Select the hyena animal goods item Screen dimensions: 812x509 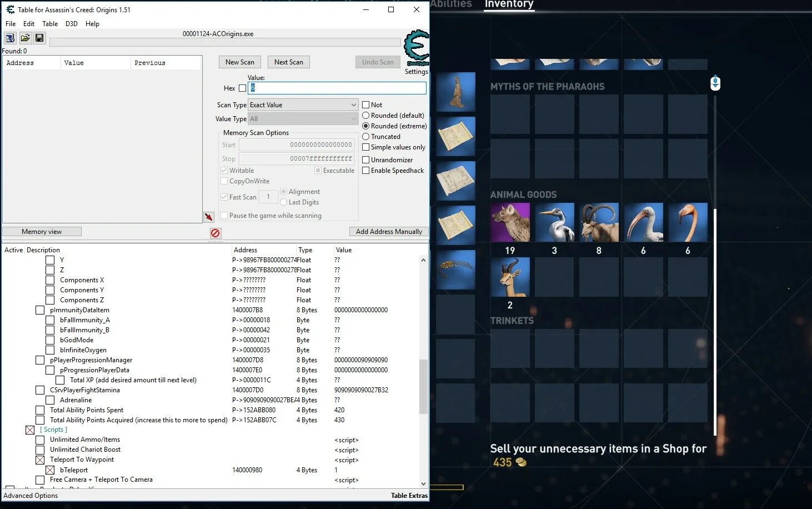(510, 222)
